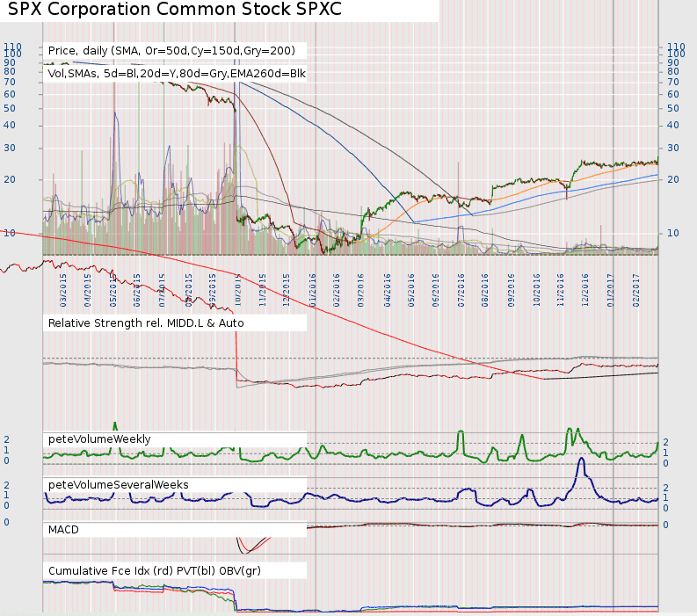The width and height of the screenshot is (697, 616).
Task: Click the 12/2016 date axis label
Action: click(585, 290)
